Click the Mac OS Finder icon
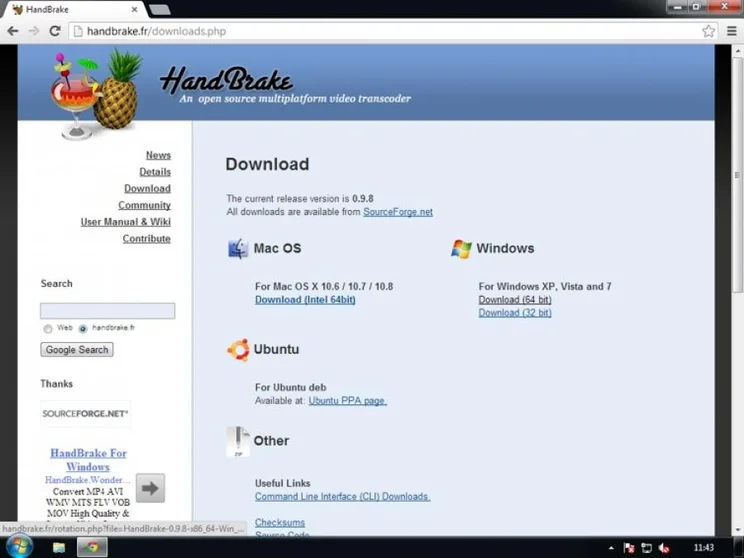The image size is (744, 558). (238, 249)
